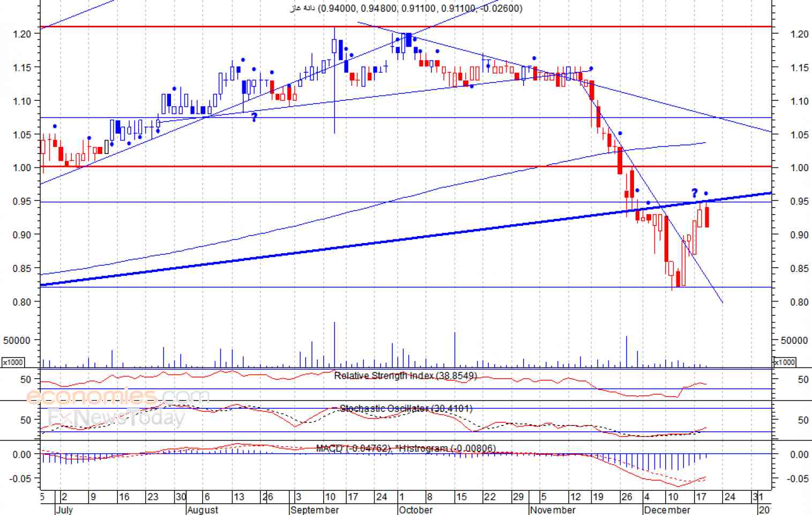
Task: Click the October month label
Action: pyautogui.click(x=415, y=510)
